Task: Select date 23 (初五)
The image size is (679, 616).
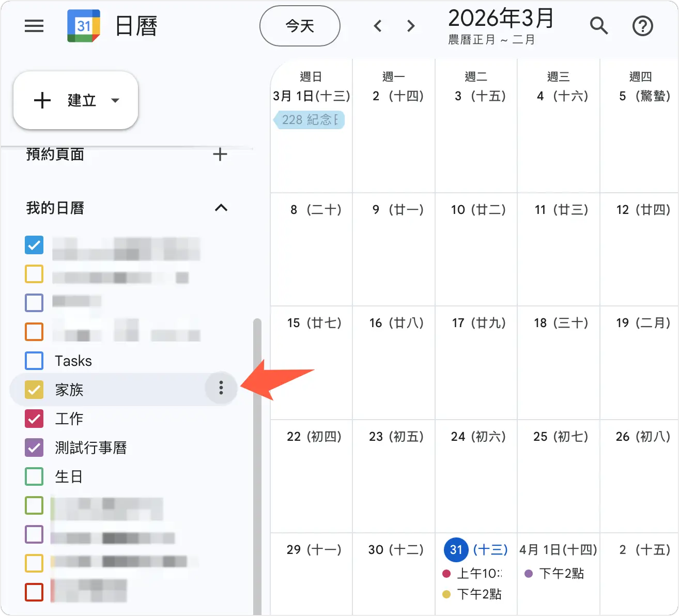Action: [396, 437]
